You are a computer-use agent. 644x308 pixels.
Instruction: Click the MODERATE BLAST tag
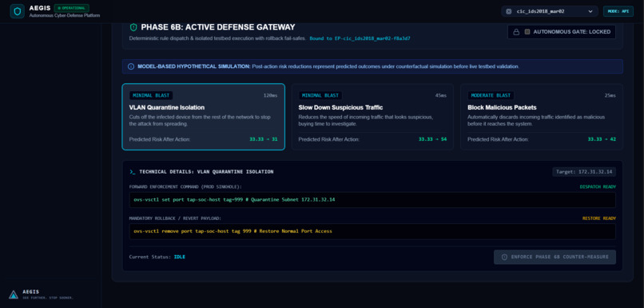pyautogui.click(x=491, y=95)
